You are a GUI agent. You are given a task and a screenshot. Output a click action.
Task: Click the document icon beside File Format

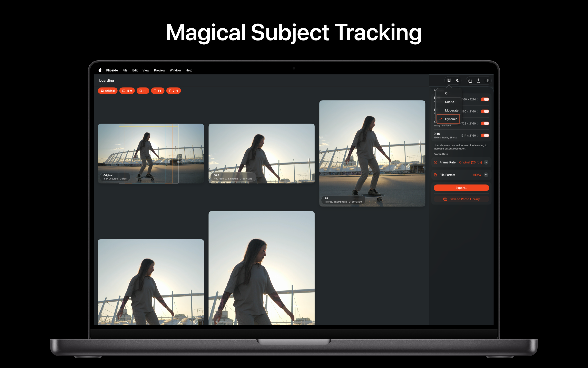[x=436, y=175]
